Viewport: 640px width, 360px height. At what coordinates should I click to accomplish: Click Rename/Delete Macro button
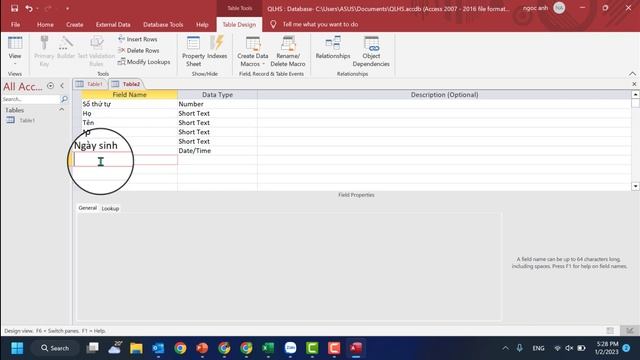(x=288, y=51)
